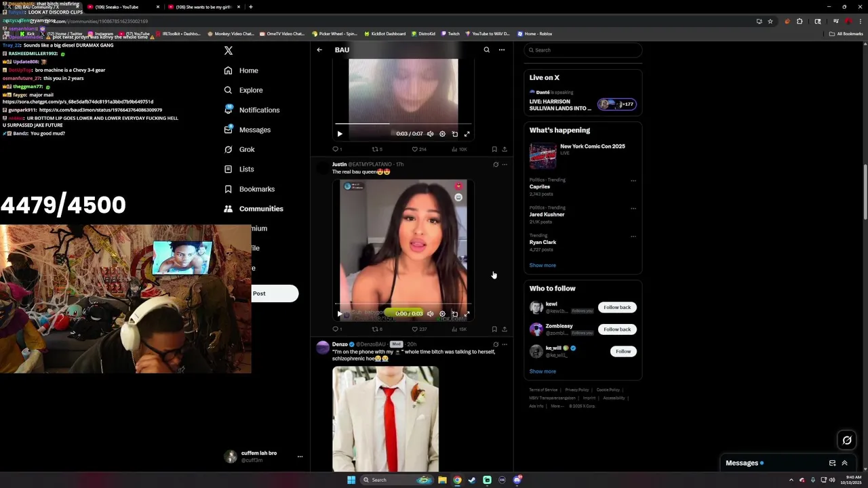The height and width of the screenshot is (488, 868).
Task: Open more options on Justin's post
Action: pyautogui.click(x=504, y=164)
